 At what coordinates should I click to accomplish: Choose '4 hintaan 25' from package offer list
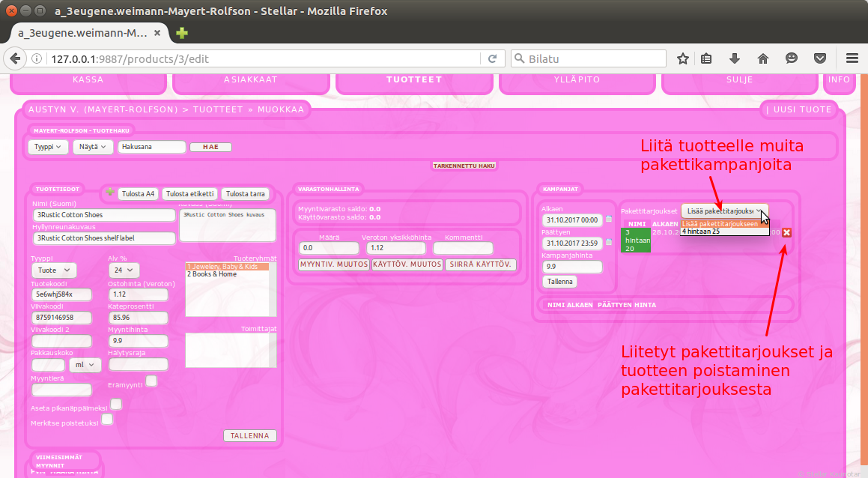point(701,232)
